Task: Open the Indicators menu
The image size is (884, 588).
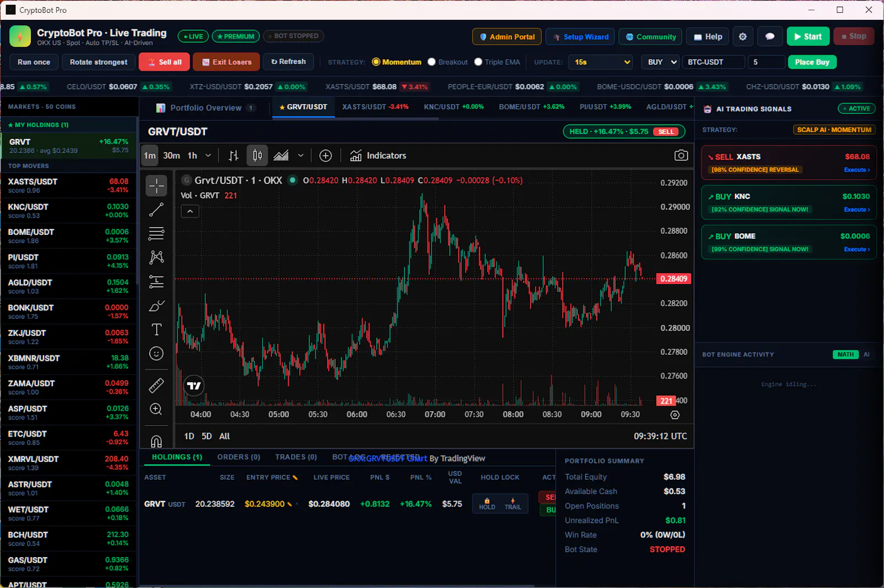Action: (x=378, y=156)
